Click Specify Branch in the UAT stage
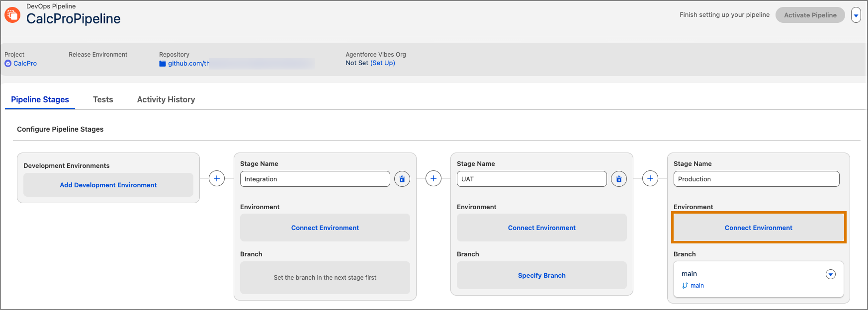 pyautogui.click(x=542, y=275)
